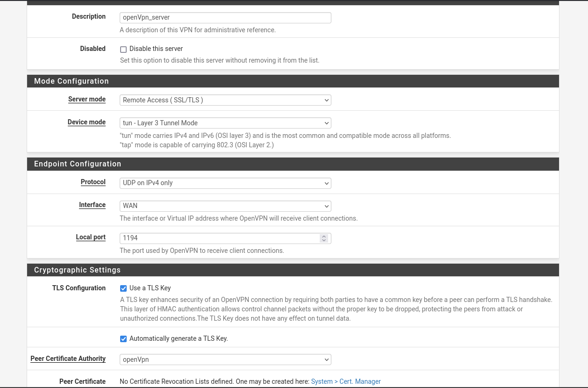This screenshot has width=588, height=388.
Task: Click the Description field label
Action: [x=89, y=16]
